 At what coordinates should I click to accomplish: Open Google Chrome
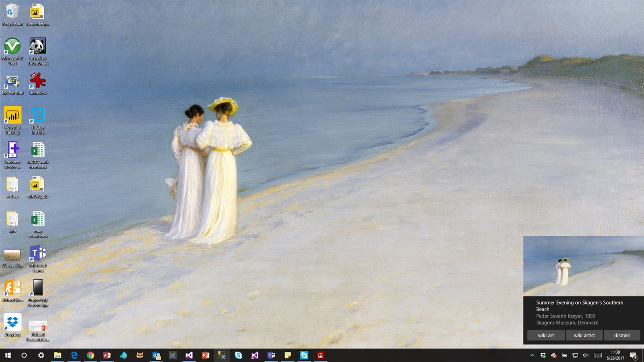pyautogui.click(x=90, y=355)
